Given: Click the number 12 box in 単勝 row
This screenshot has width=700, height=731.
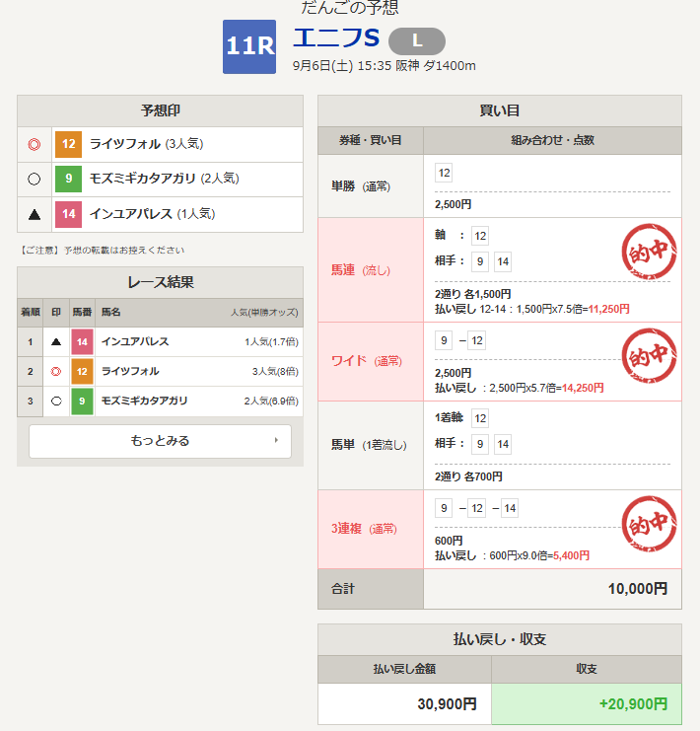Looking at the screenshot, I should 444,173.
